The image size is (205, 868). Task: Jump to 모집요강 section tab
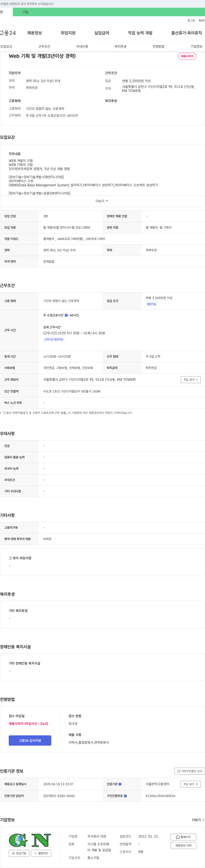click(x=6, y=46)
